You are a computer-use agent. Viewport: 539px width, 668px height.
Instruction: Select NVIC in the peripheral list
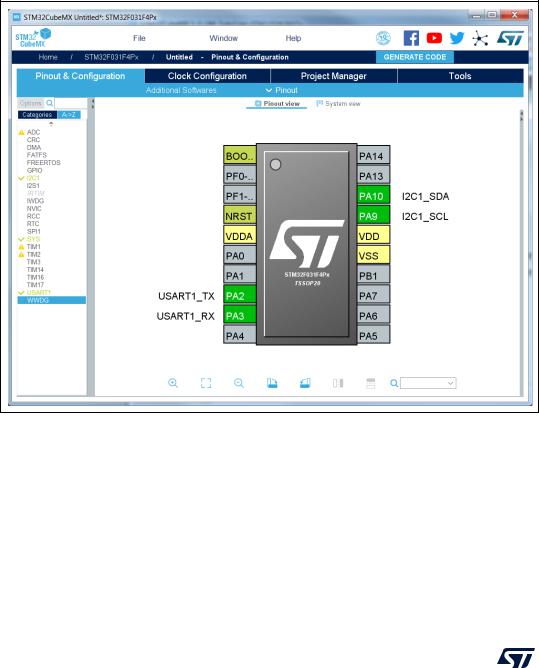[x=34, y=208]
